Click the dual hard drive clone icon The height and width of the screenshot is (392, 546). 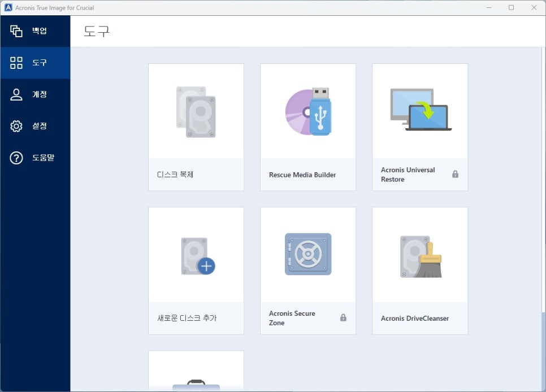[x=196, y=112]
